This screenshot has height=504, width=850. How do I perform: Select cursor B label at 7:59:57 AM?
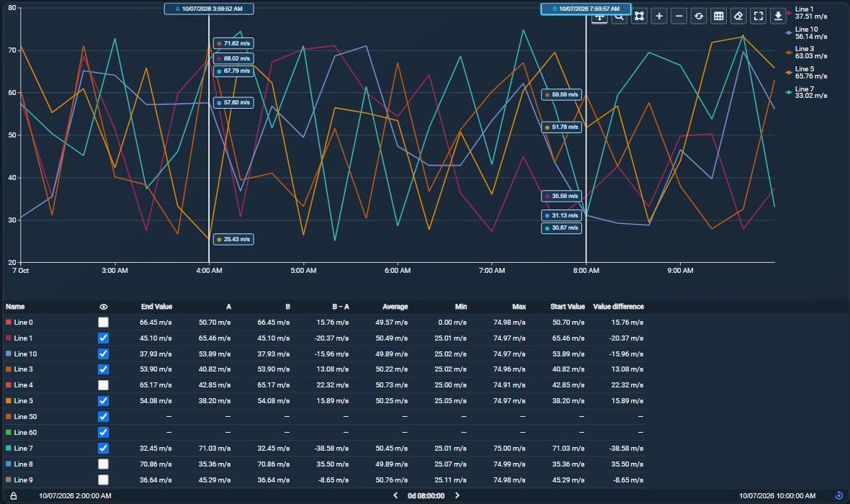coord(586,9)
